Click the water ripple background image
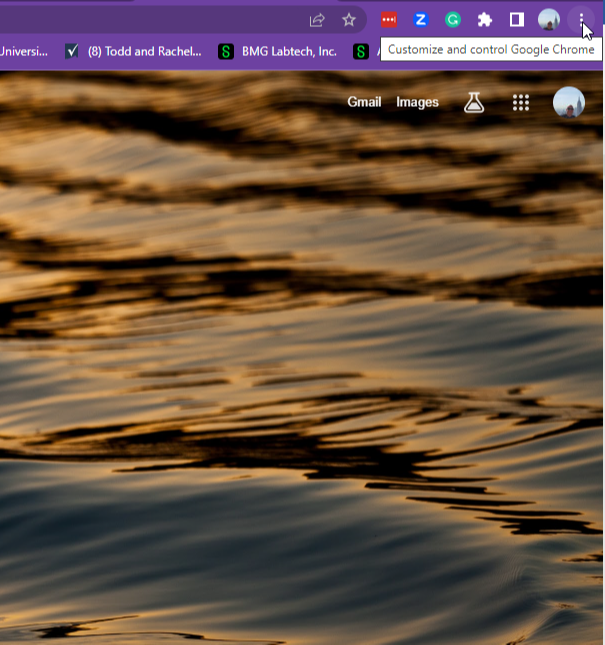Screen dimensions: 605x645 (x=300, y=400)
